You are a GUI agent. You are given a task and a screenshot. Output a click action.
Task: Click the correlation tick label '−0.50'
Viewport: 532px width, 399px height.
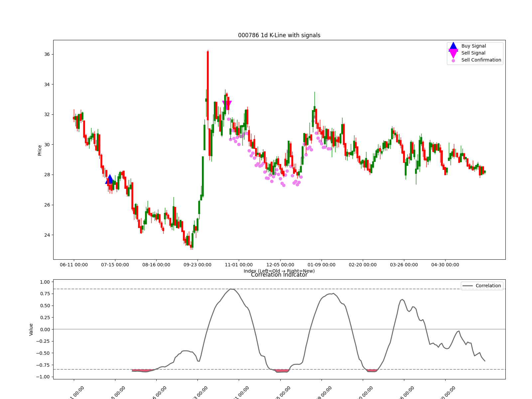pos(43,353)
